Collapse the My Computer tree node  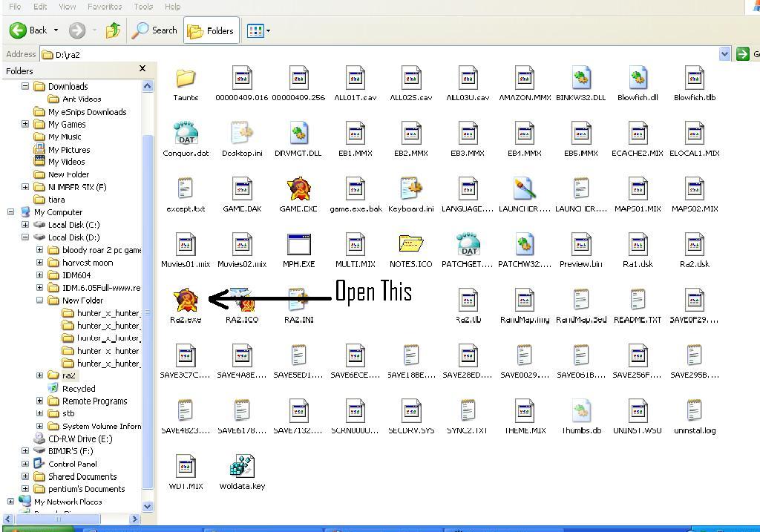10,211
